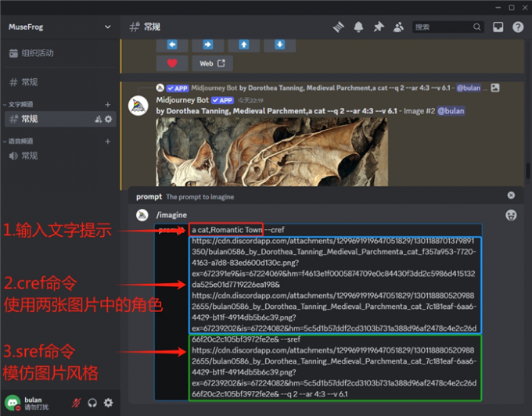Click the Midjourney Bot username in message header
Image resolution: width=532 pixels, height=416 pixels.
182,100
